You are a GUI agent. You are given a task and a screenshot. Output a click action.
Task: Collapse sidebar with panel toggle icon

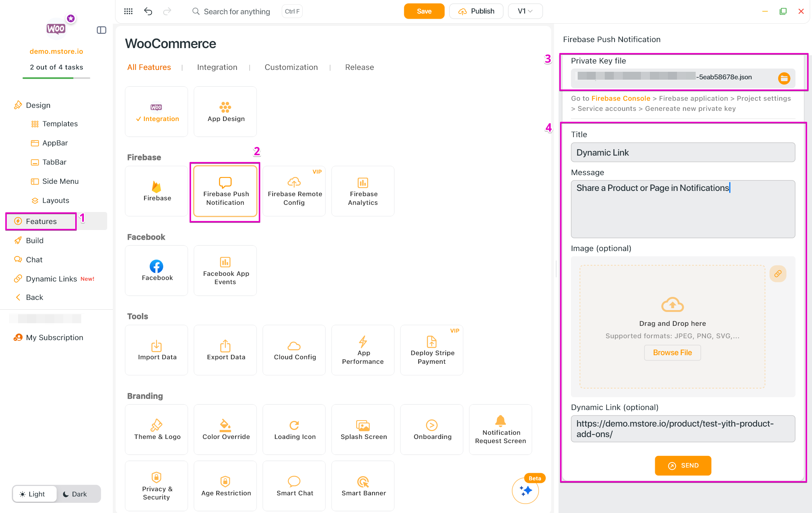(102, 30)
